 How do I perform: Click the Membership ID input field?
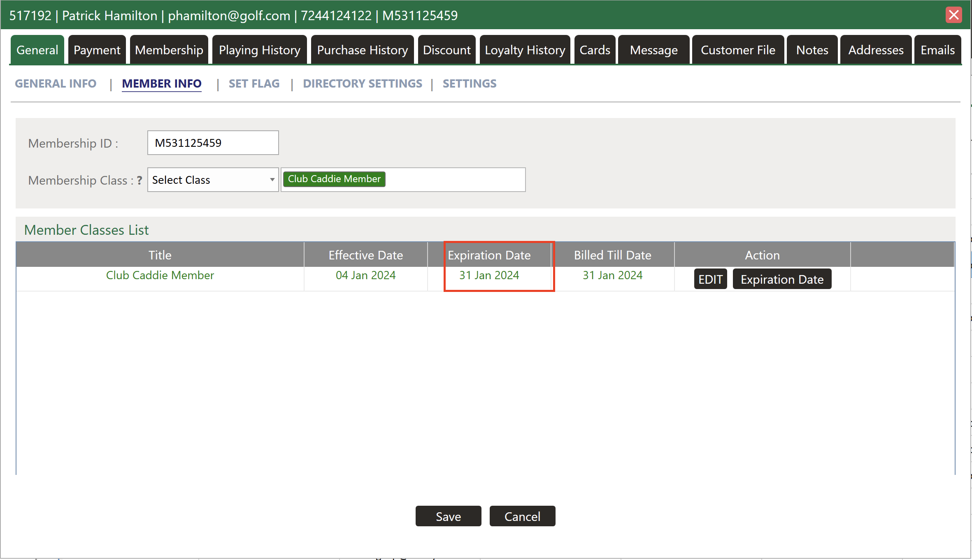click(213, 143)
